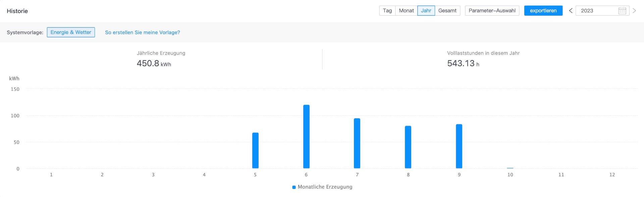Select the Energie & Wetter template
The height and width of the screenshot is (197, 644).
(x=71, y=32)
